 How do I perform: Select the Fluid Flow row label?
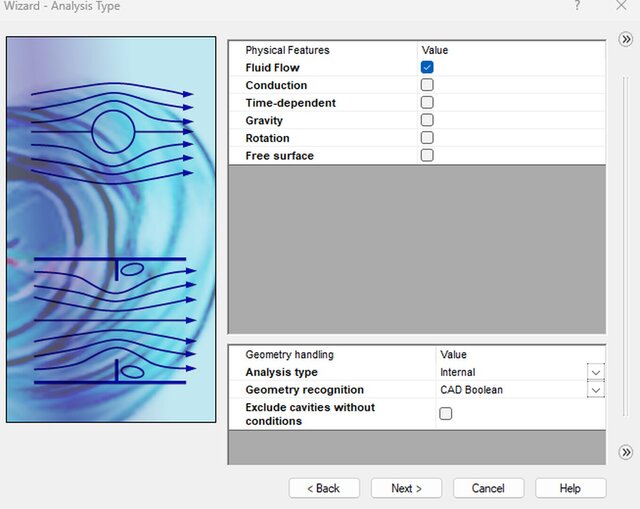pyautogui.click(x=272, y=68)
